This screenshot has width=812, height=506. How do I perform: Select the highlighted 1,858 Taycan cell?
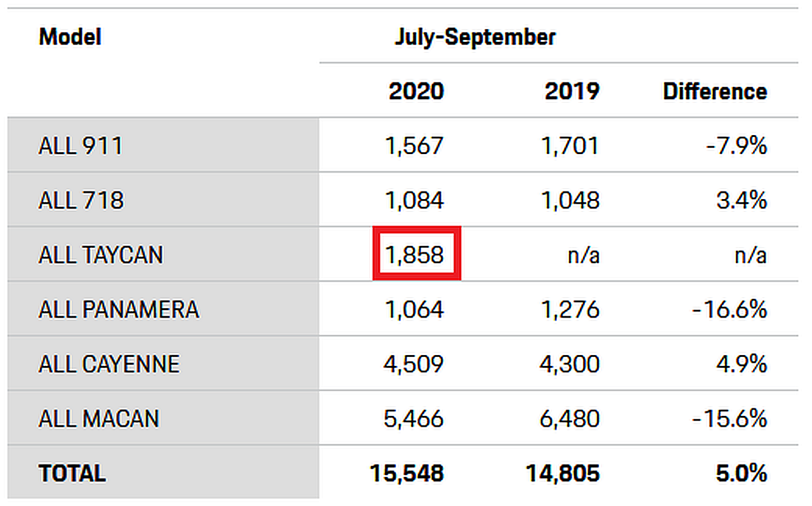[416, 254]
